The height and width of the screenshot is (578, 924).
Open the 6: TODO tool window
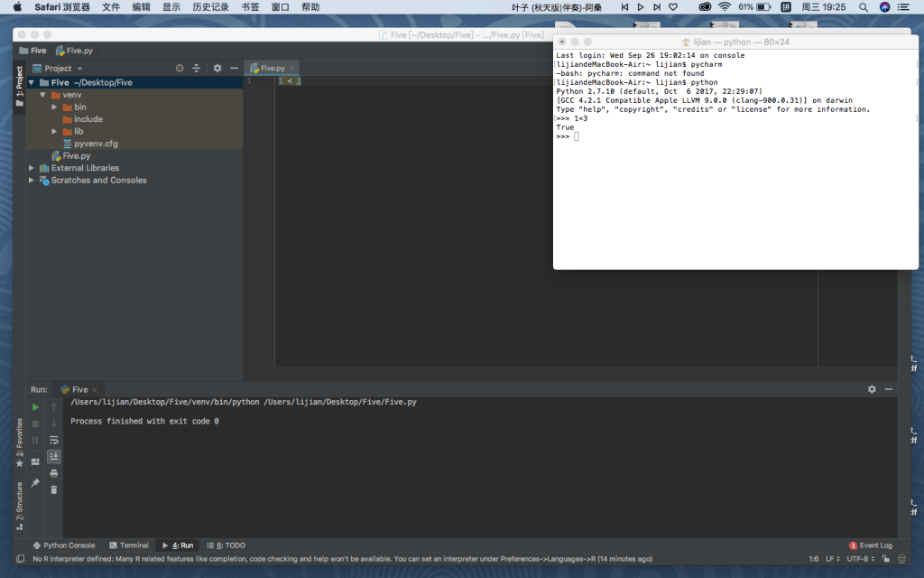click(226, 545)
